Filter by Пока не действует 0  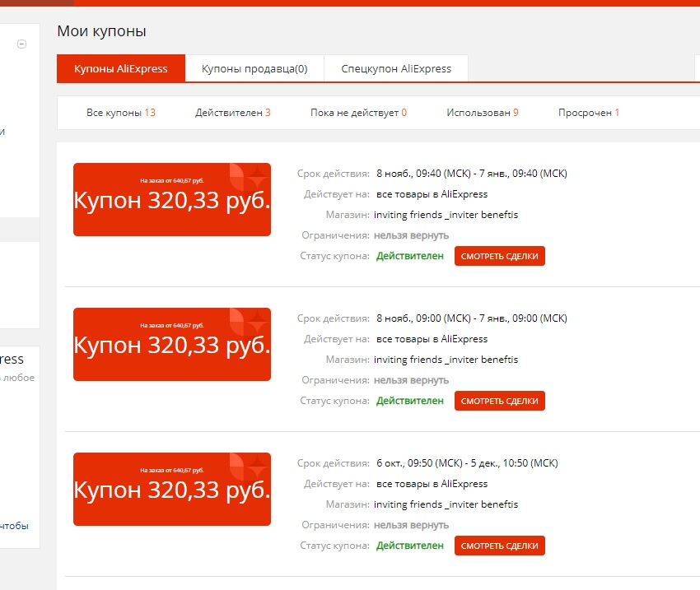(358, 113)
